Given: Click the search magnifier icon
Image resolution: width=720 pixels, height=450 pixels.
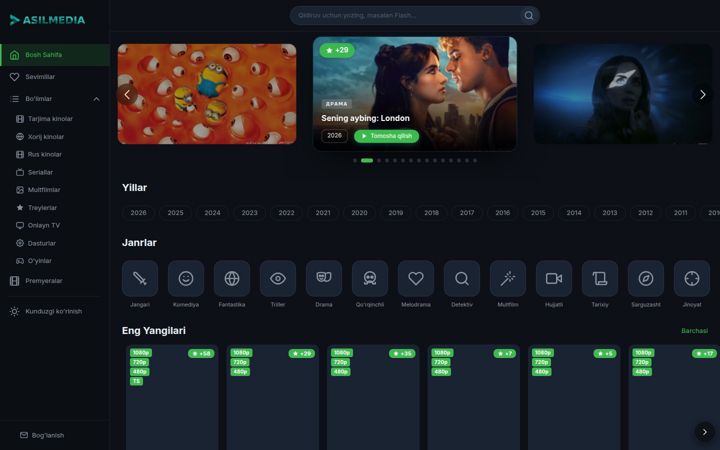Looking at the screenshot, I should click(529, 16).
